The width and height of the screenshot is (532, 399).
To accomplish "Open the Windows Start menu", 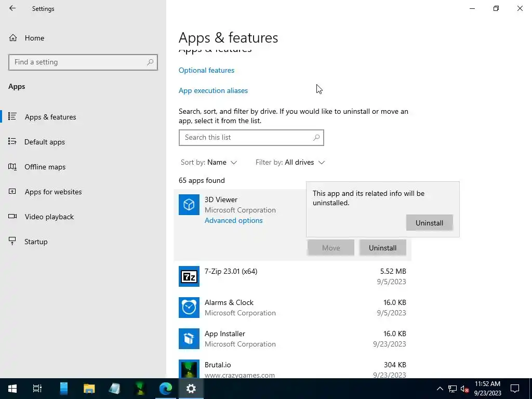I will click(12, 389).
